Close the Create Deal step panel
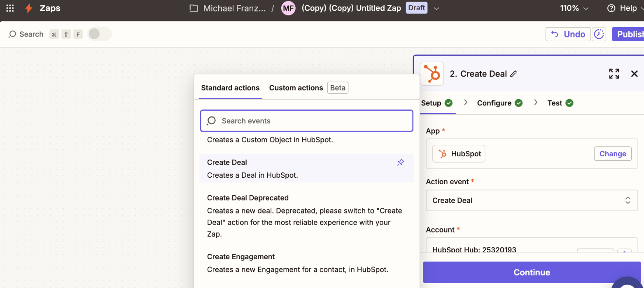 (x=635, y=74)
